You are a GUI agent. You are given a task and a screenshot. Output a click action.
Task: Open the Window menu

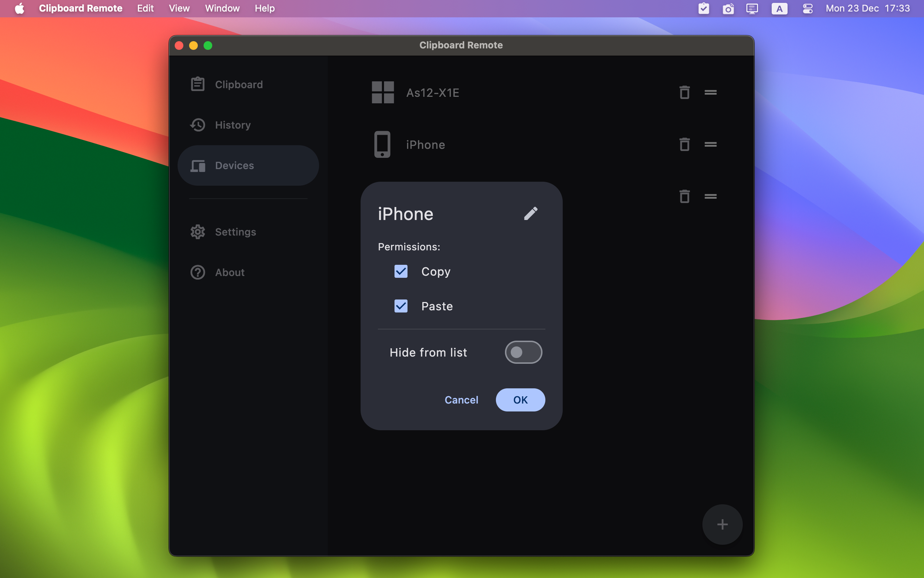222,8
